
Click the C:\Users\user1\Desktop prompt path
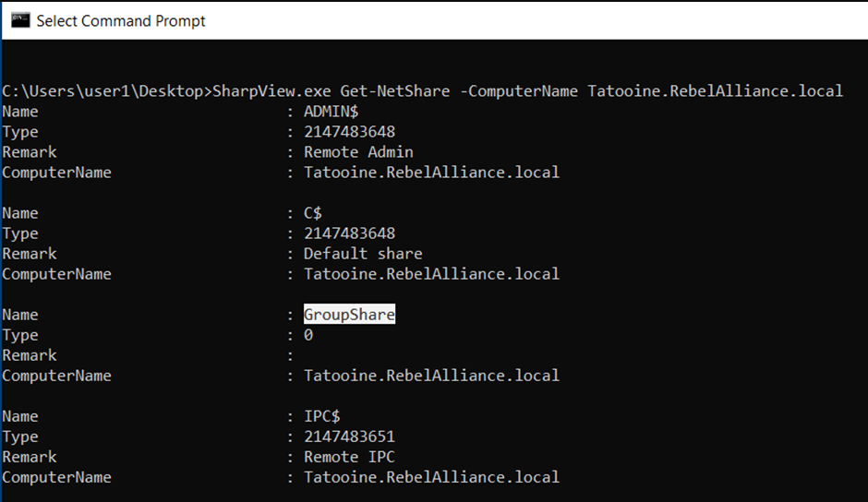coord(103,90)
